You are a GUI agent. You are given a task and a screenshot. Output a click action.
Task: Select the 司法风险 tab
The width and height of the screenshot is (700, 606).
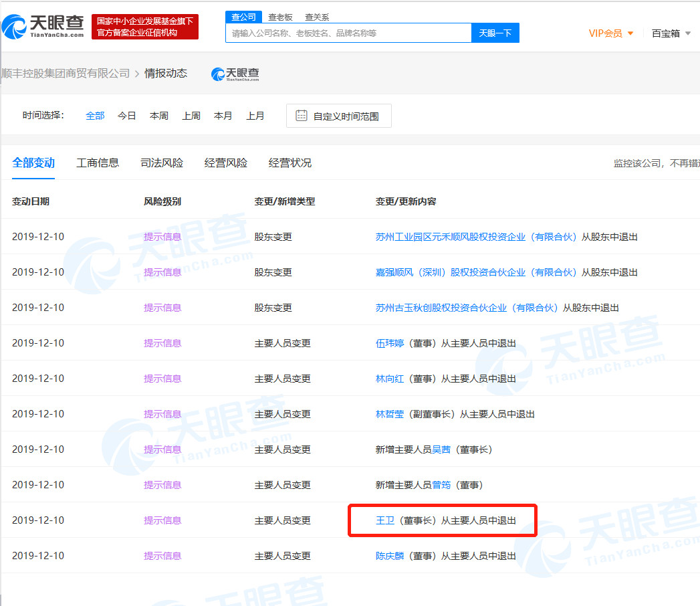162,163
